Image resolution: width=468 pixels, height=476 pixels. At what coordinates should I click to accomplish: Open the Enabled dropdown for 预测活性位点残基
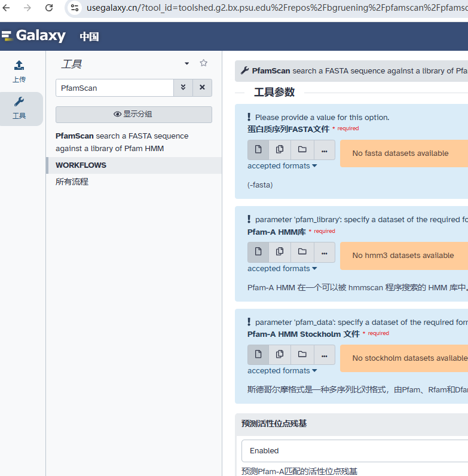(354, 451)
